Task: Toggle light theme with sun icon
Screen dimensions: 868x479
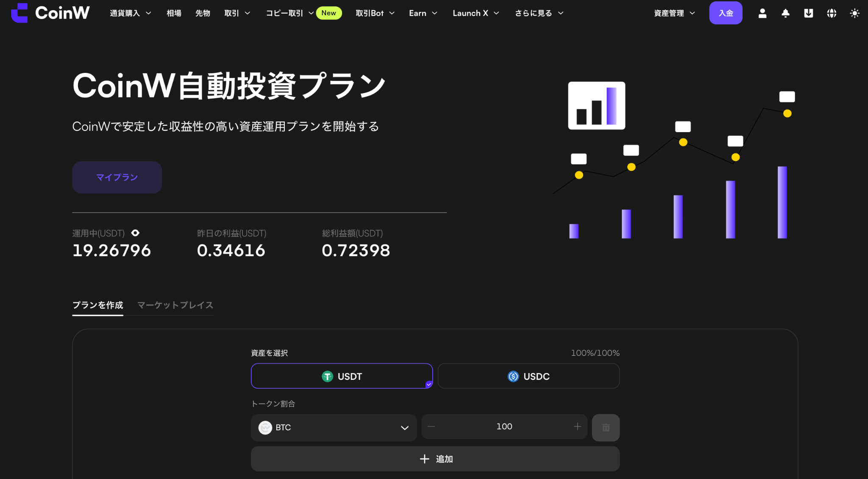Action: (x=854, y=13)
